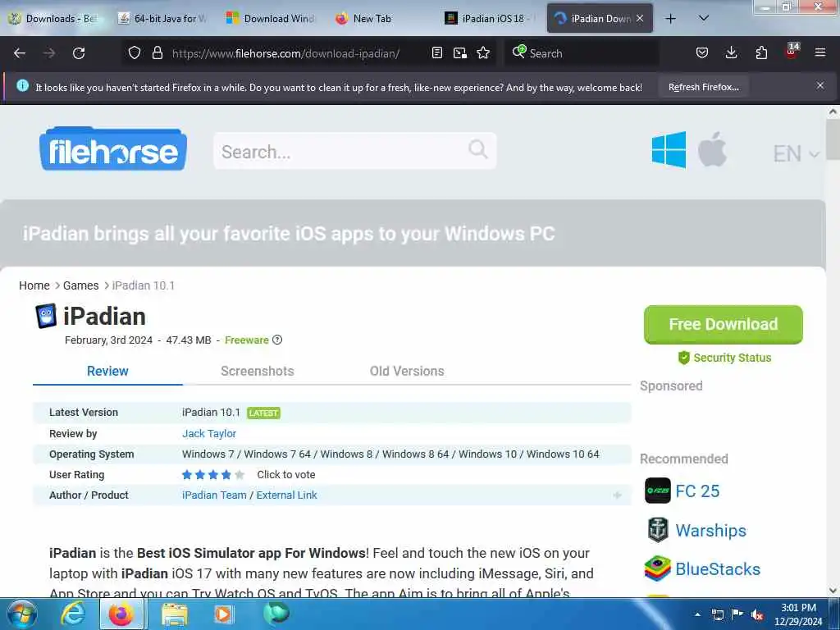Go to Home breadcrumb
This screenshot has width=840, height=630.
[34, 285]
